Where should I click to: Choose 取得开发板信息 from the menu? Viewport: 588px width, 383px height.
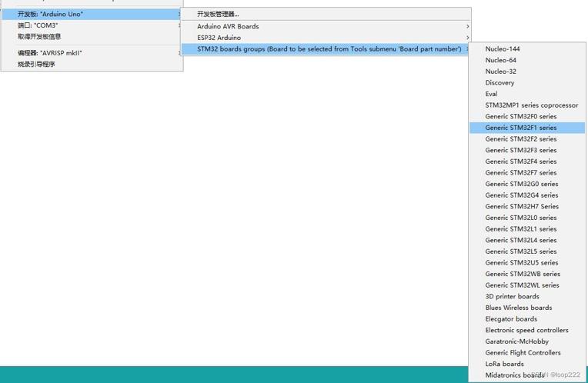tap(92, 37)
